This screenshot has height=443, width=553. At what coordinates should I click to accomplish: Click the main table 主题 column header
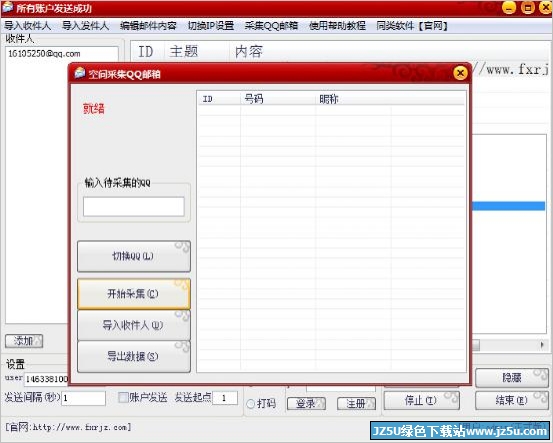(x=197, y=51)
